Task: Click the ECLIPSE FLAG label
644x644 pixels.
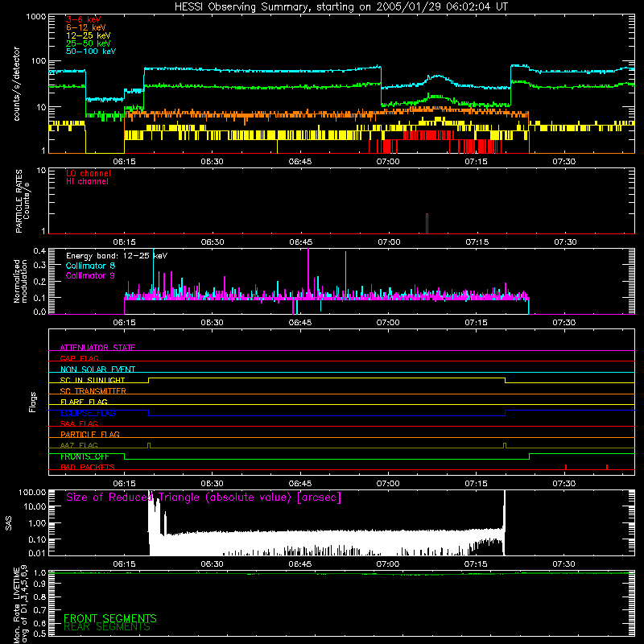Action: [88, 413]
